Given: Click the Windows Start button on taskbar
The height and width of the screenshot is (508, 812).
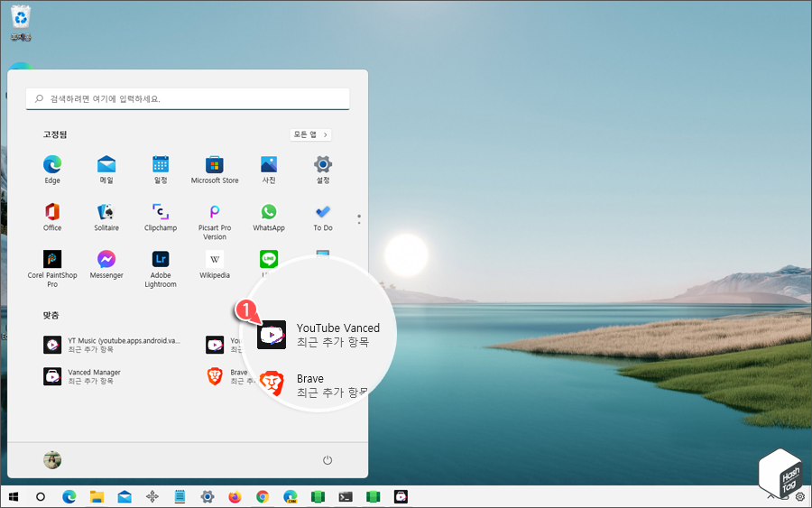Looking at the screenshot, I should point(14,497).
